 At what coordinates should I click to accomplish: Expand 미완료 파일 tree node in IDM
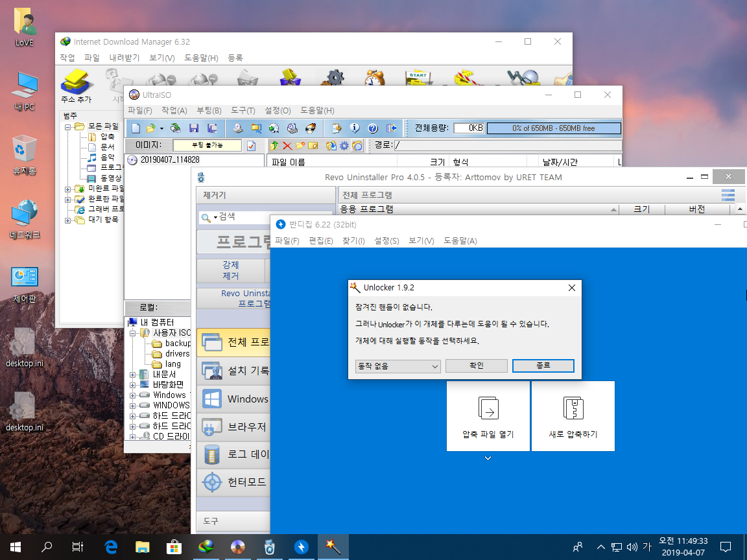click(x=68, y=189)
